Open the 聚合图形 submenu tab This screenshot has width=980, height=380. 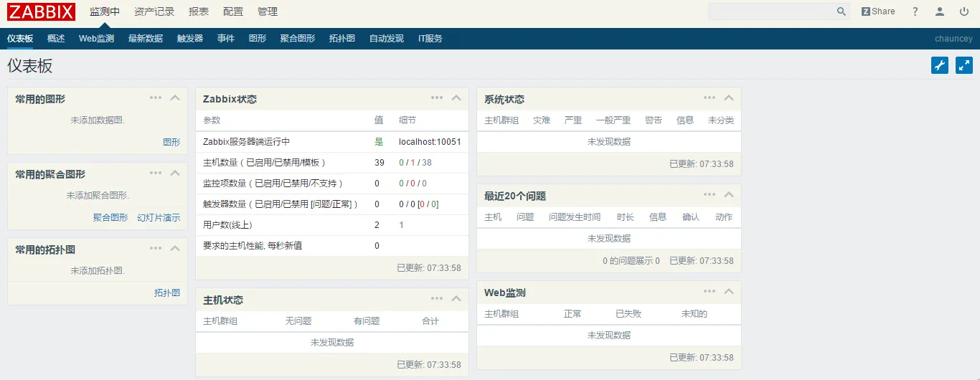pyautogui.click(x=298, y=39)
